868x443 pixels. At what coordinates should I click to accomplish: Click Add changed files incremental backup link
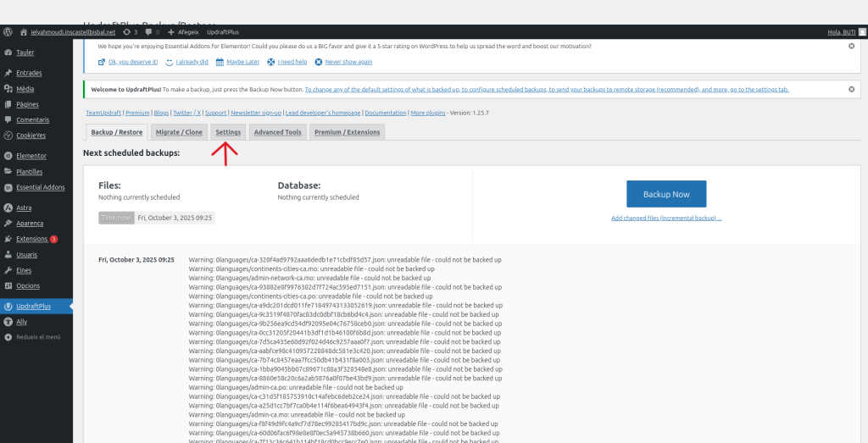[665, 218]
